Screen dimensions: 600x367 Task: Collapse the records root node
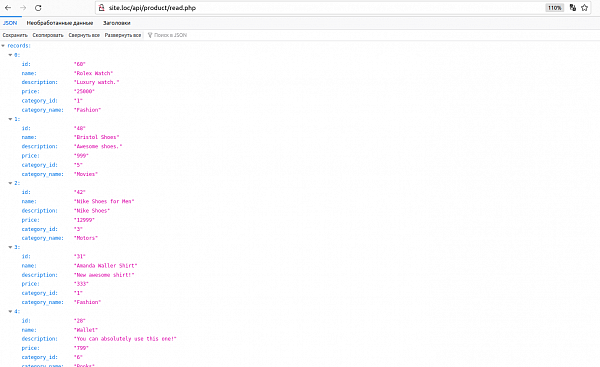3,46
